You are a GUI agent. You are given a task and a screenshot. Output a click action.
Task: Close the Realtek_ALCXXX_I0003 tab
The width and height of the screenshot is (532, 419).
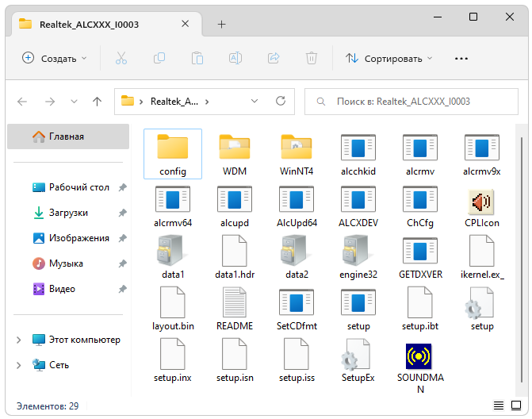[x=186, y=24]
